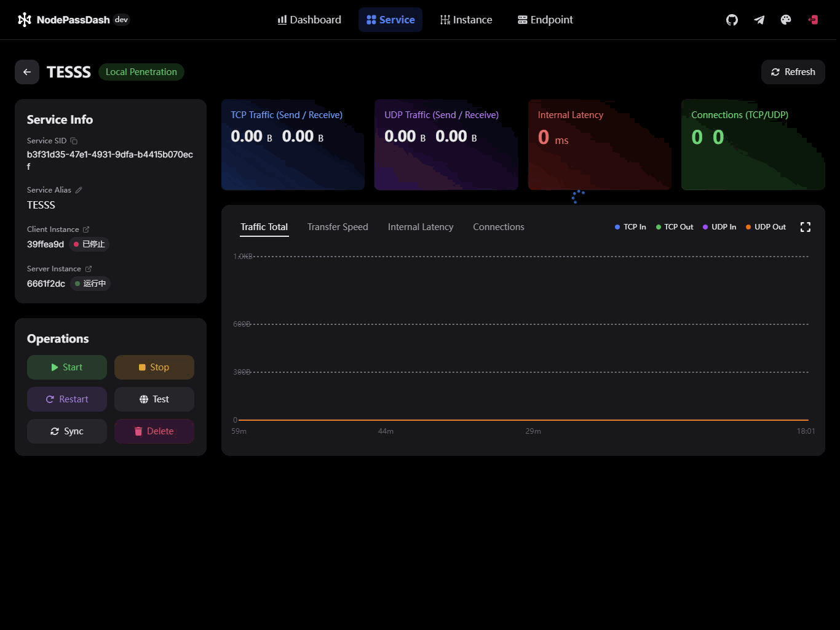Image resolution: width=840 pixels, height=630 pixels.
Task: Go back using the arrow button
Action: point(27,72)
